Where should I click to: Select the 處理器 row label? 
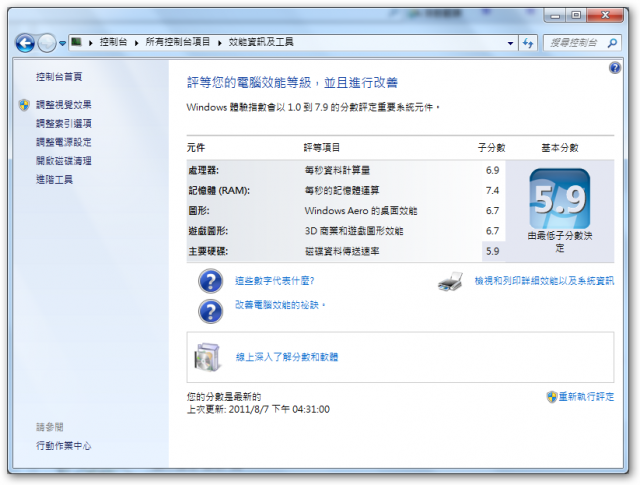click(203, 171)
